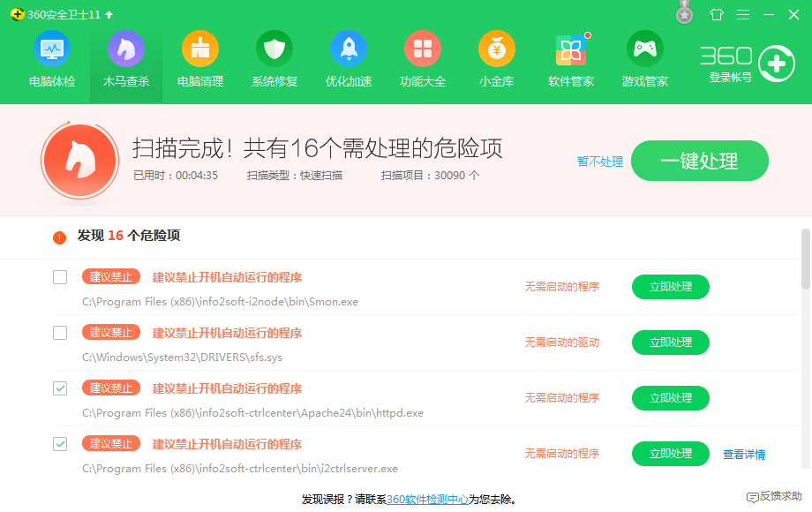
Task: Open 查看详情 for i2ctrlserver.exe
Action: [x=744, y=455]
